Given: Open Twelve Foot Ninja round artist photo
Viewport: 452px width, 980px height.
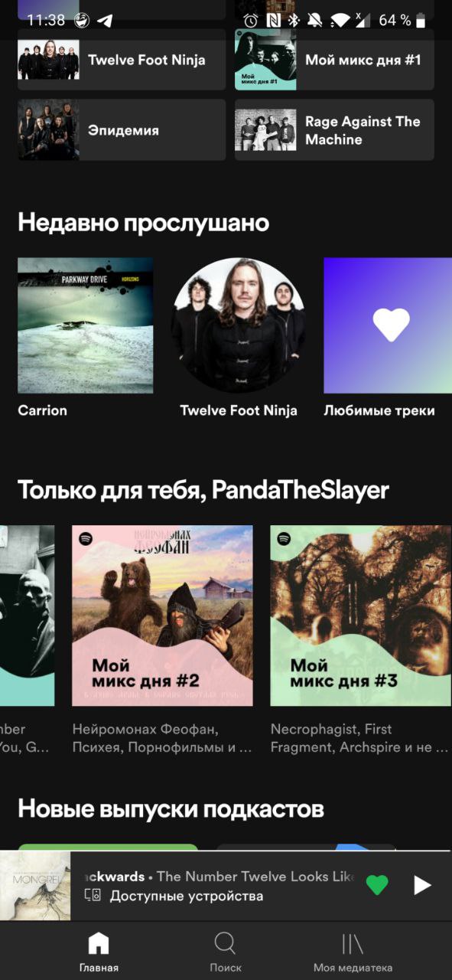Looking at the screenshot, I should [239, 325].
